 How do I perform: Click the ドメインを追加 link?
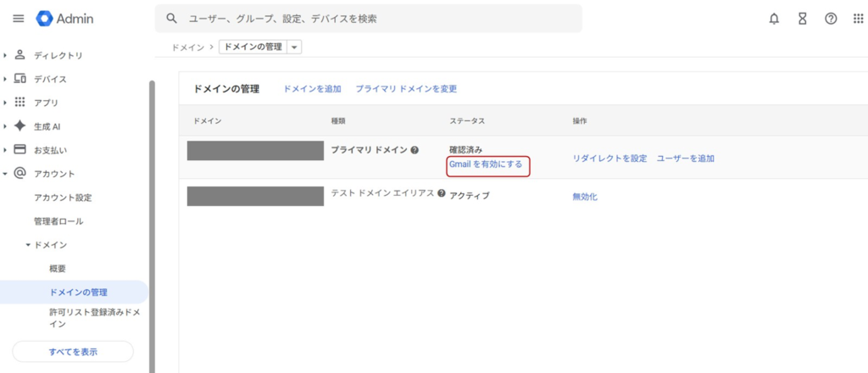click(x=312, y=88)
